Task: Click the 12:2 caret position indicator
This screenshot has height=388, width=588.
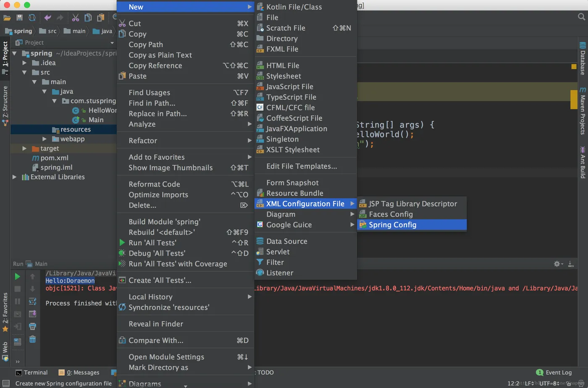Action: click(x=513, y=383)
